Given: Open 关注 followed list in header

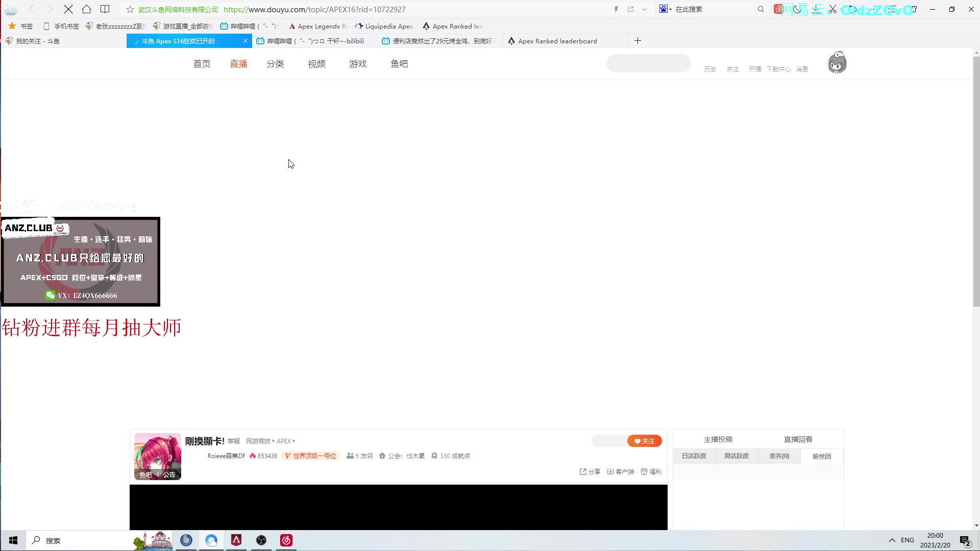Looking at the screenshot, I should tap(732, 69).
